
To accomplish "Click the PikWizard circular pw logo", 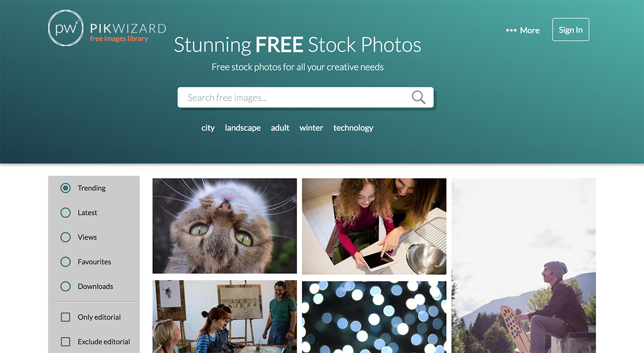I will 65,28.
